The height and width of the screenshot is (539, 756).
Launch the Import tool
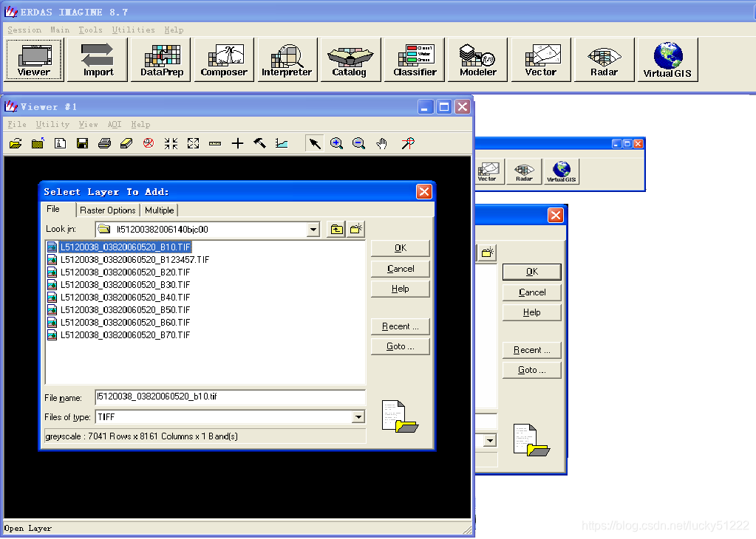click(x=98, y=61)
